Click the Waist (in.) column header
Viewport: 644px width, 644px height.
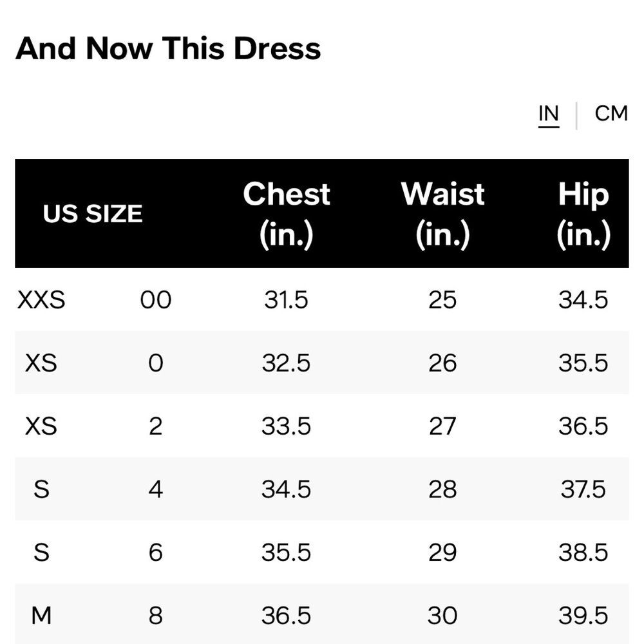point(442,213)
